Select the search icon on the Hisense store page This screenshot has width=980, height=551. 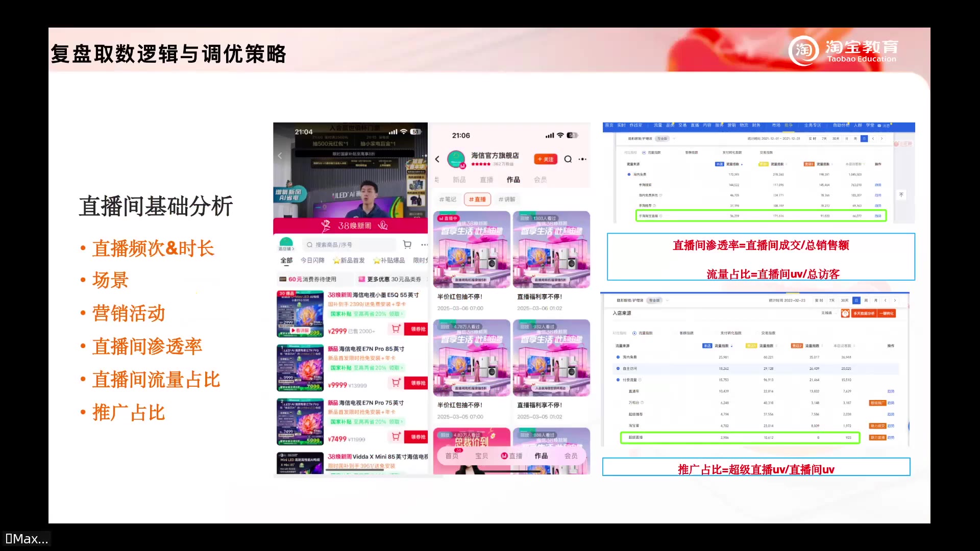[x=568, y=159]
